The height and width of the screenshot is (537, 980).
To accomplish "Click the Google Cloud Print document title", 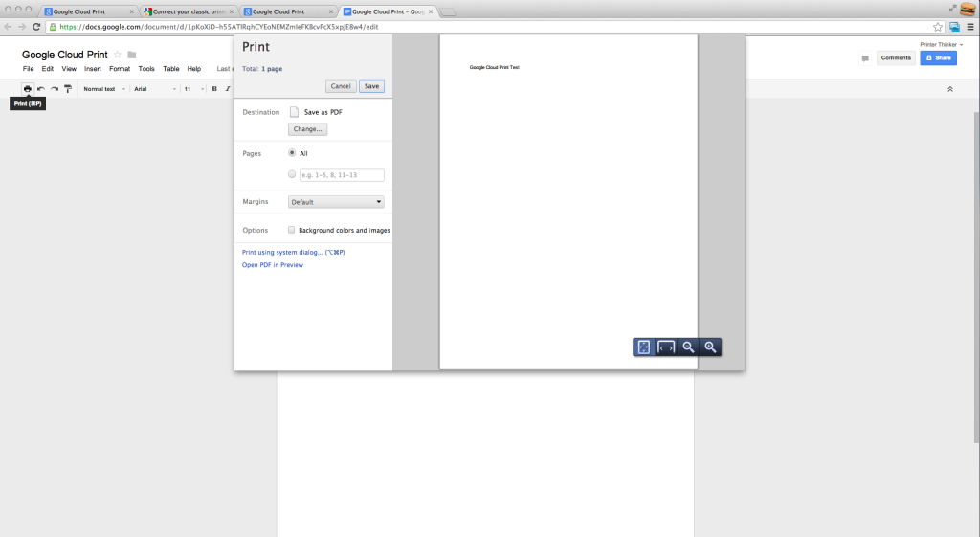I will coord(65,55).
